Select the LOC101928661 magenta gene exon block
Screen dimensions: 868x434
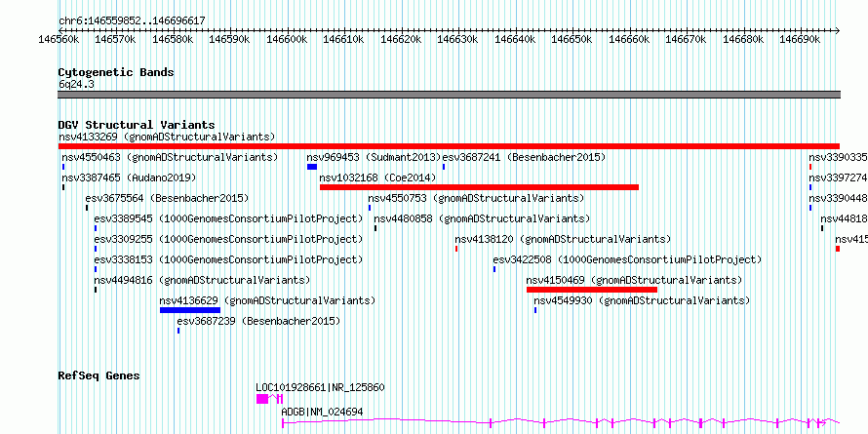coord(261,399)
